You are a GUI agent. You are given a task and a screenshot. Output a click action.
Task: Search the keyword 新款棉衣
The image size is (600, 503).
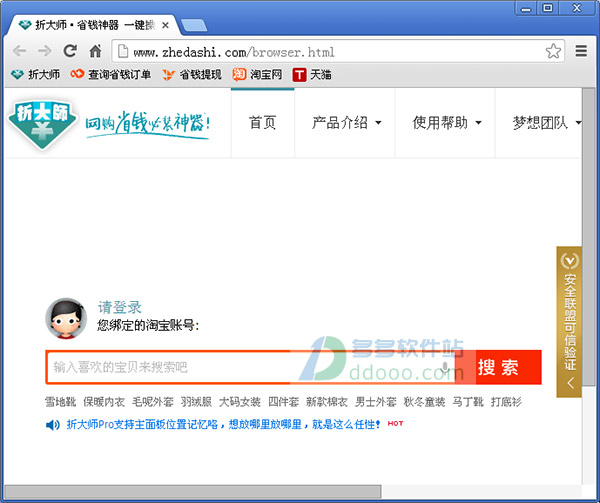coord(327,402)
